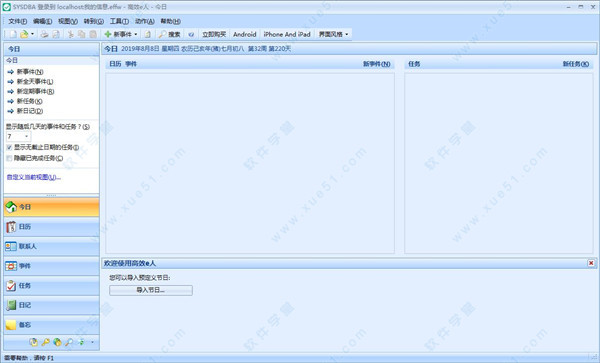
Task: Click the yellow note icon of 备忘
Action: 11,325
